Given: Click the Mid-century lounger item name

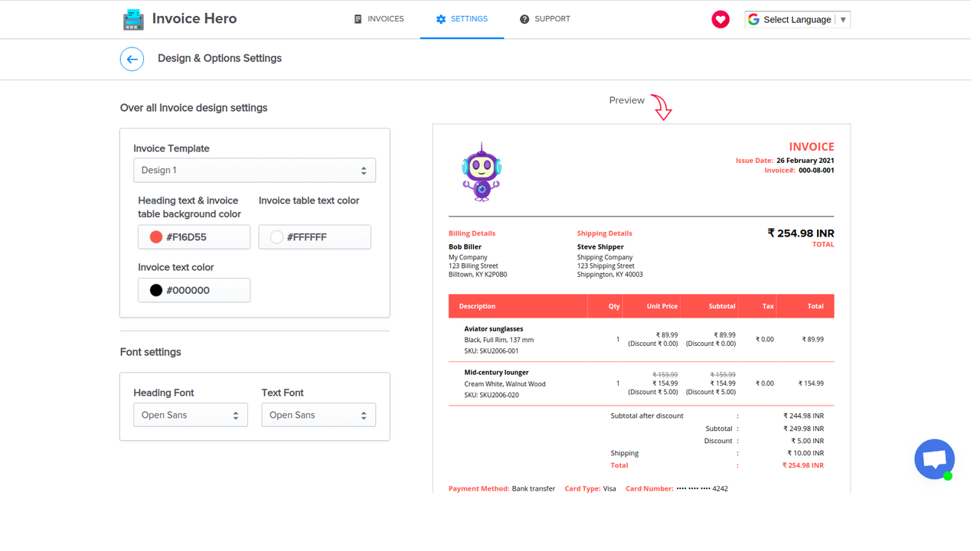Looking at the screenshot, I should point(496,373).
